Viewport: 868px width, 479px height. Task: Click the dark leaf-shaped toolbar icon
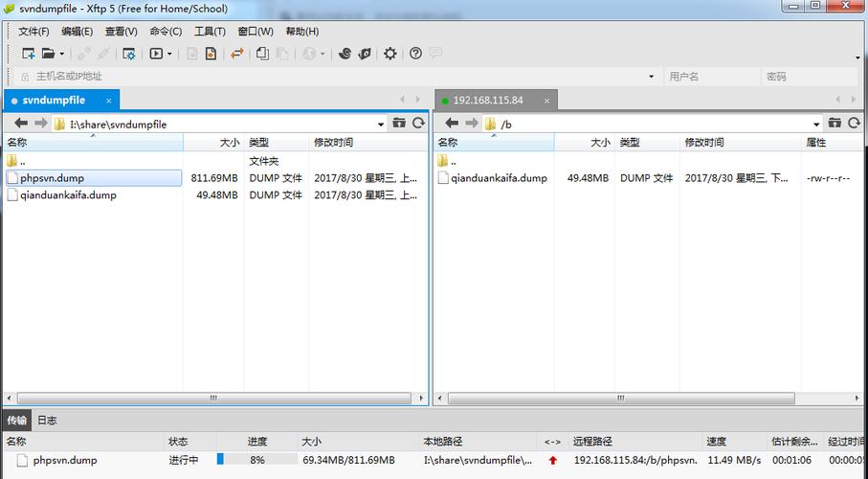tap(365, 54)
